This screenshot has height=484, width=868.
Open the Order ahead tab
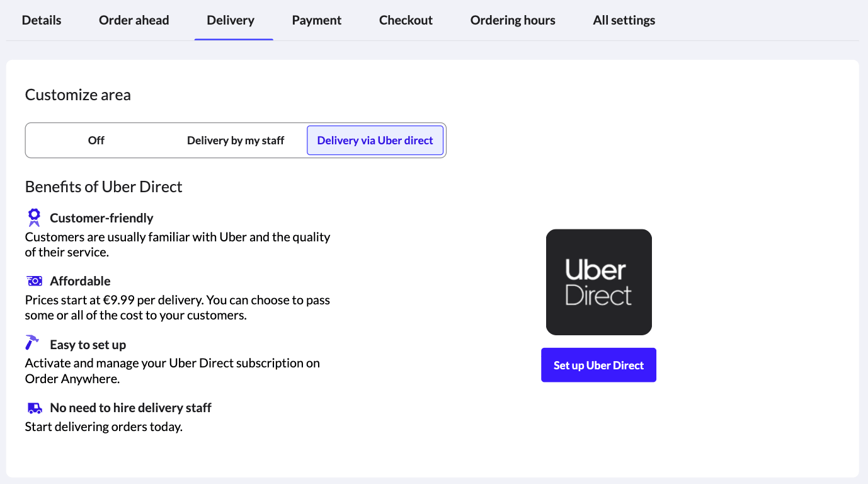click(134, 20)
